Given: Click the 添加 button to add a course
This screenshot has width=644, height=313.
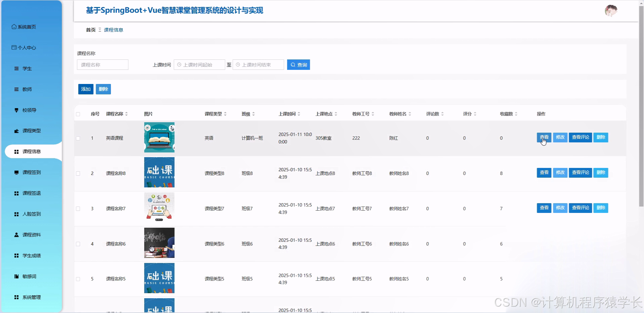Looking at the screenshot, I should [x=85, y=89].
